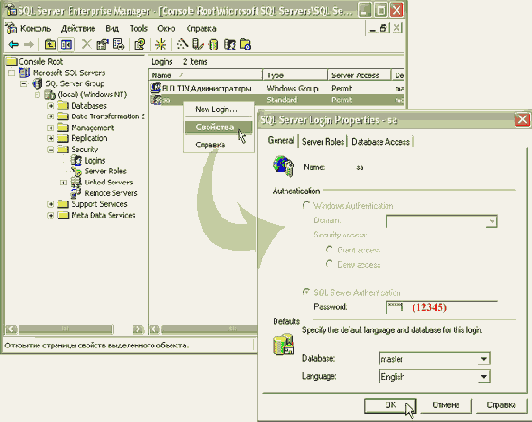Open the Language dropdown showing English

pyautogui.click(x=484, y=377)
